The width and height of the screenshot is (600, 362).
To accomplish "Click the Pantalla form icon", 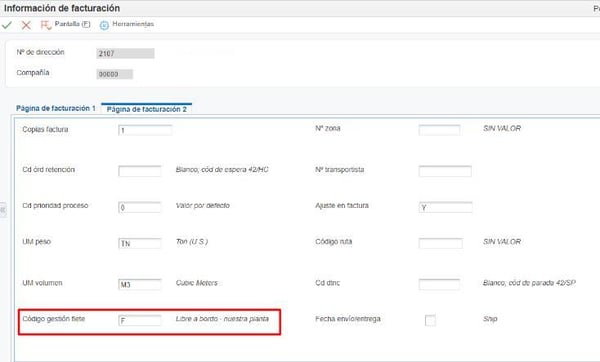I will point(46,25).
